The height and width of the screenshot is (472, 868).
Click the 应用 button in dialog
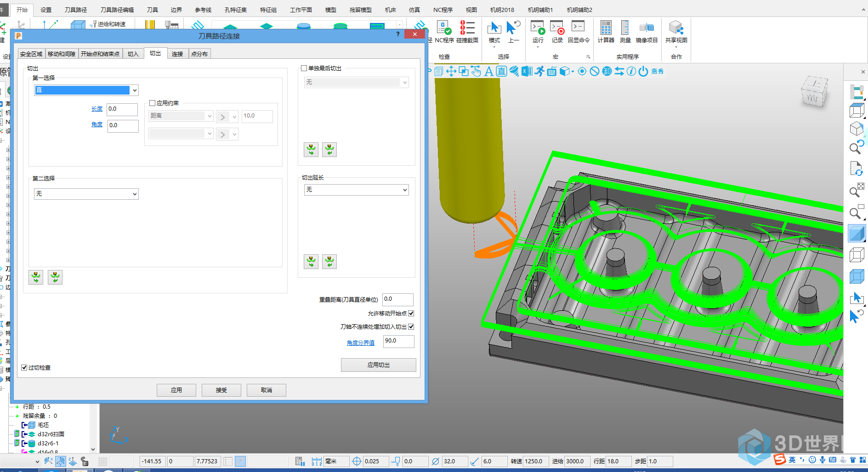click(176, 390)
